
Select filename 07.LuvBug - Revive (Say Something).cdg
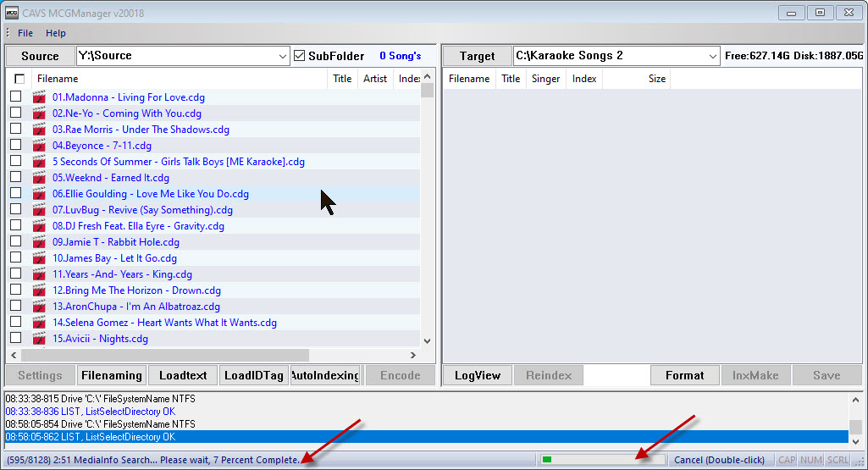(142, 210)
